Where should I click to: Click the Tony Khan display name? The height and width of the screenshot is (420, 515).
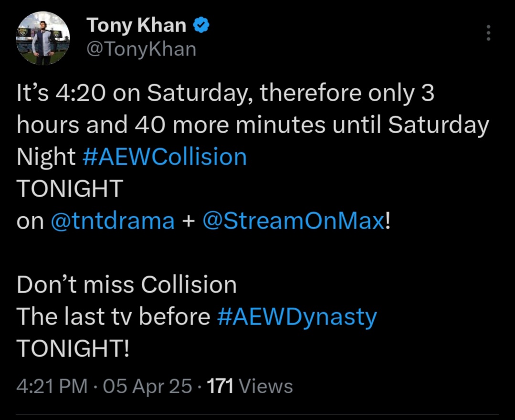136,25
